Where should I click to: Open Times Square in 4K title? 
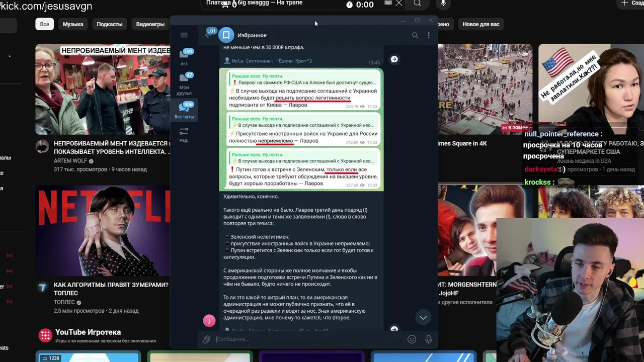[462, 143]
